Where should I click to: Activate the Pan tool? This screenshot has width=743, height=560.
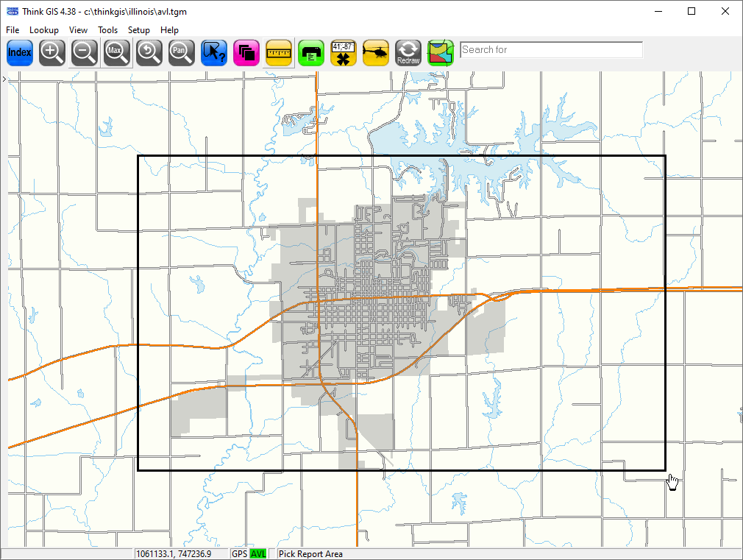tap(182, 52)
